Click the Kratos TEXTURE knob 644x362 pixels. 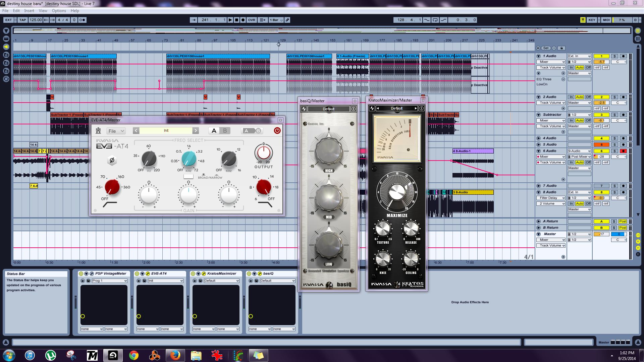[x=382, y=230]
